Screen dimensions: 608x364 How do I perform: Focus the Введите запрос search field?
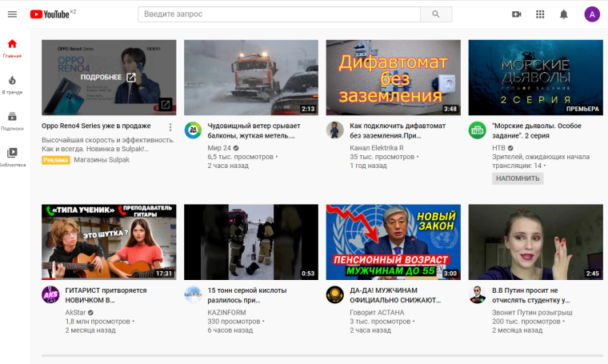pyautogui.click(x=278, y=14)
